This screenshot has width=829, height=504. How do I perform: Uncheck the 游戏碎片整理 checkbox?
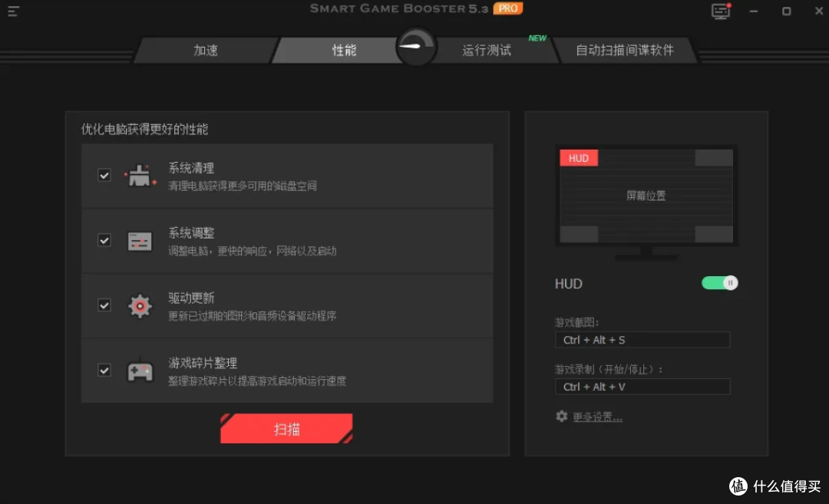coord(104,371)
